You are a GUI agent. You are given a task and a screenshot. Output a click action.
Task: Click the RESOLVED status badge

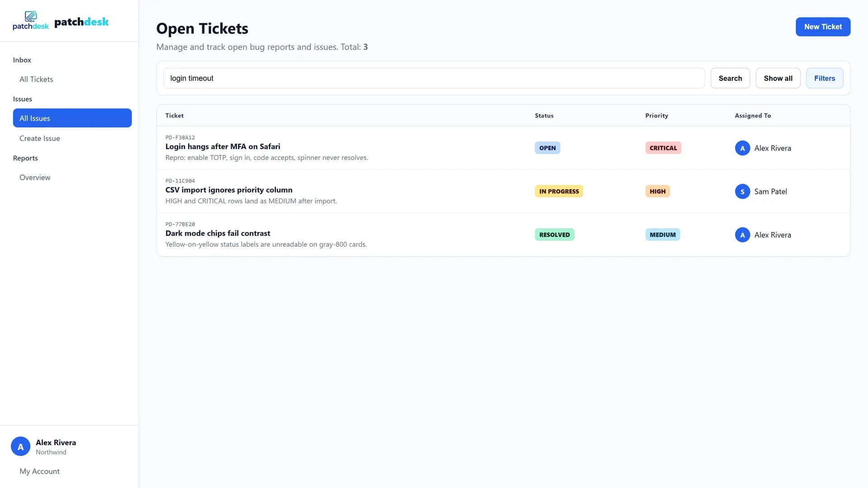554,235
